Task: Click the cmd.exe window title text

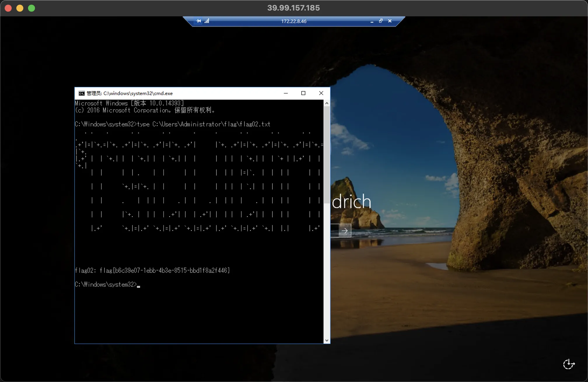Action: point(130,93)
